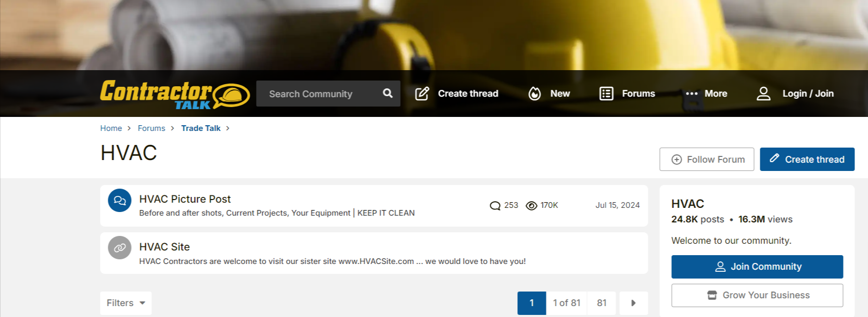Viewport: 868px width, 317px height.
Task: Click the ContractorTalk logo
Action: click(175, 94)
